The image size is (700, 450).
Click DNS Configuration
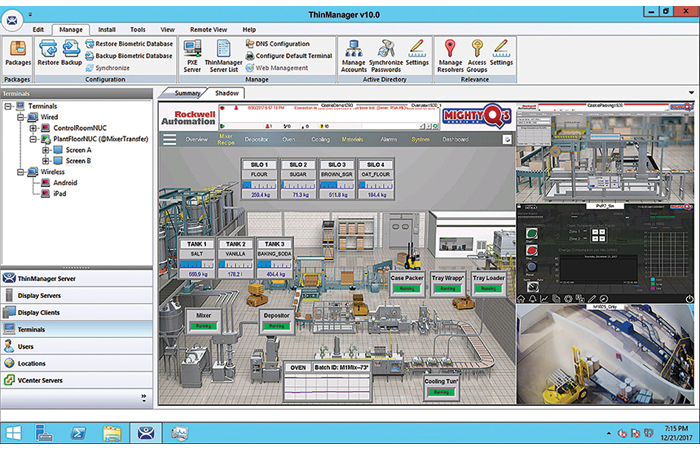[x=282, y=44]
